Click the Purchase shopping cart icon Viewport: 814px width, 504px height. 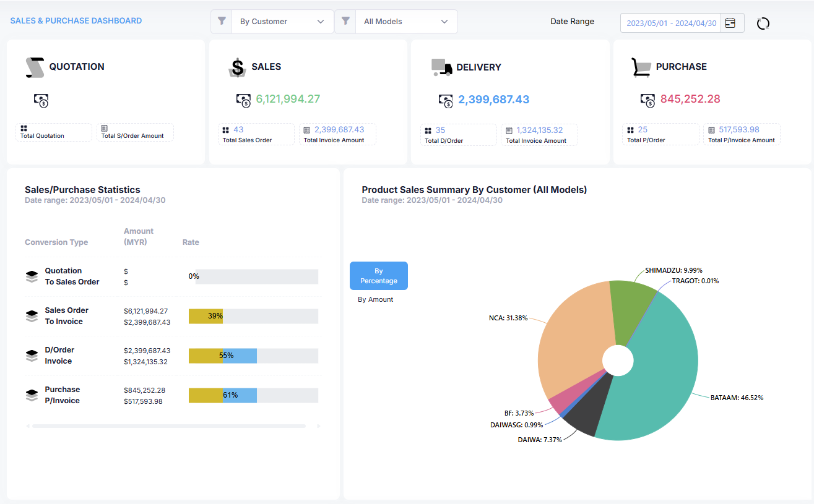[x=641, y=67]
